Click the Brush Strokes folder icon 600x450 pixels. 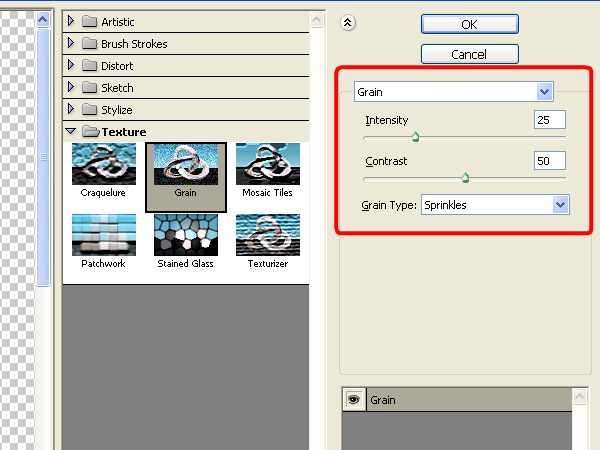(x=90, y=43)
